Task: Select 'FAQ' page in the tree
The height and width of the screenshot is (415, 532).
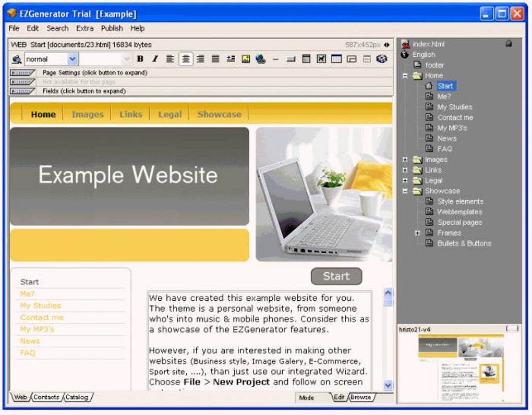Action: click(444, 149)
